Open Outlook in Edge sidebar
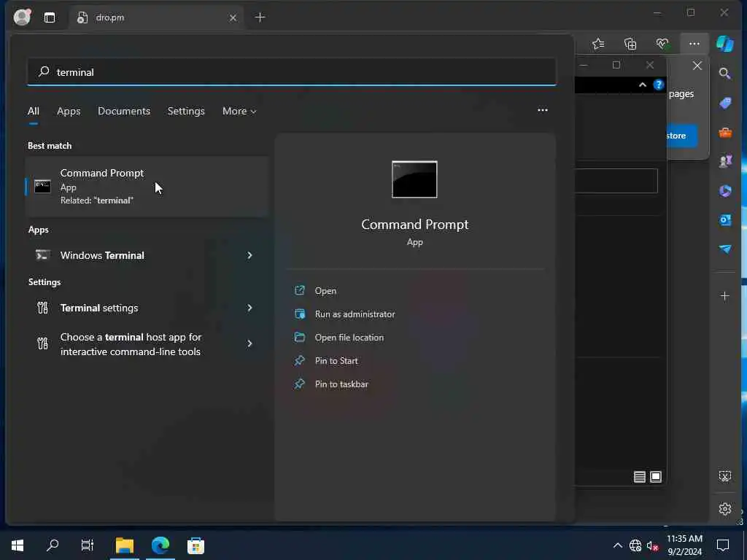 [x=725, y=220]
